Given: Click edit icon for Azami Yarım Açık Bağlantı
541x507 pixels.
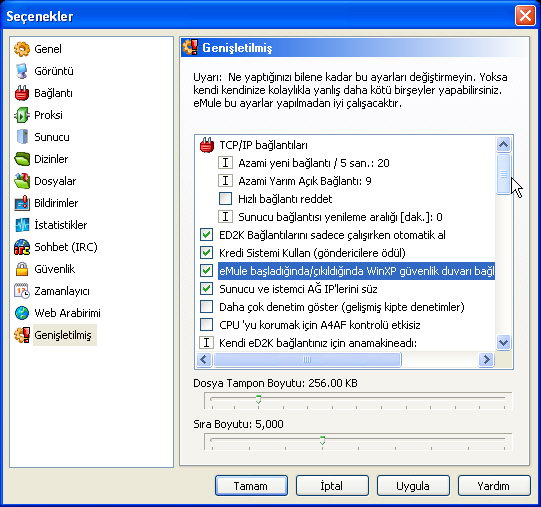Looking at the screenshot, I should pyautogui.click(x=225, y=181).
